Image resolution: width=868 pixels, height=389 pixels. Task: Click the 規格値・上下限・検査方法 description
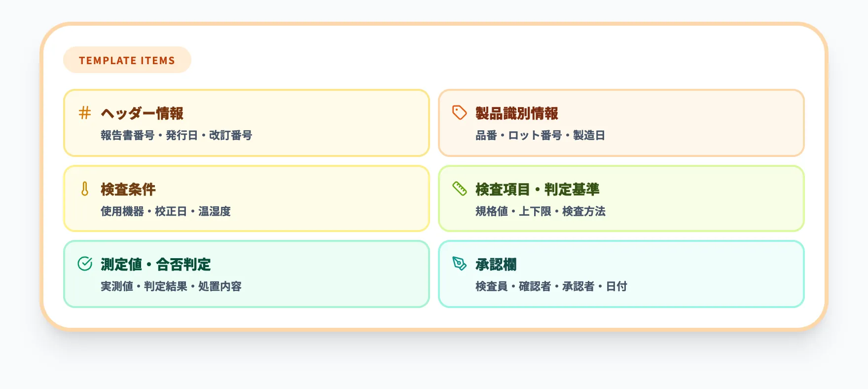(x=540, y=211)
